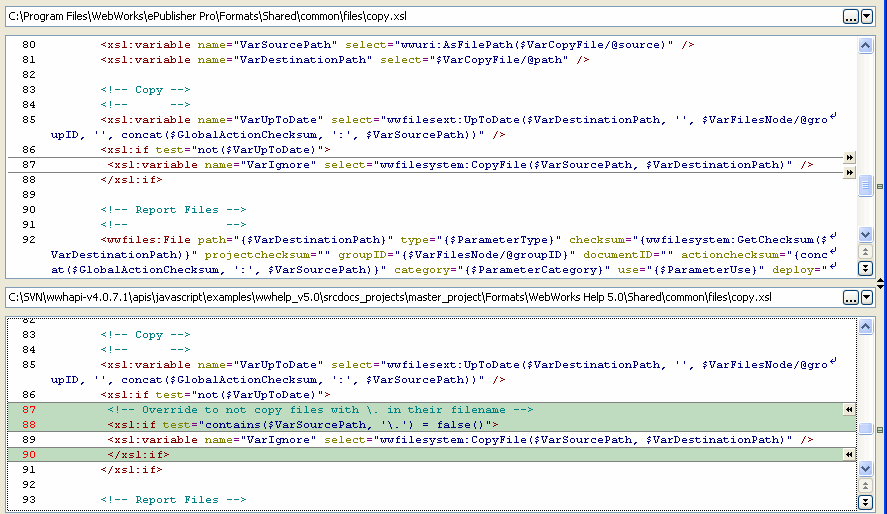
Task: Click Copy comment on line 83, bottom pane
Action: (145, 335)
